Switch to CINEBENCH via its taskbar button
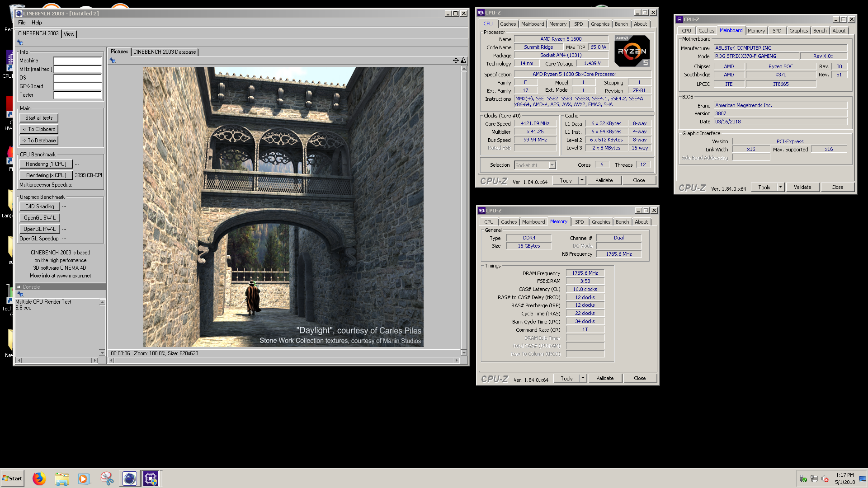Viewport: 868px width, 488px height. 129,479
